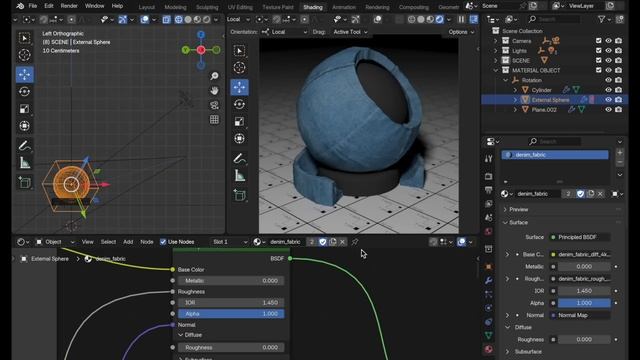
Task: Pick Add Cube tool in rendered viewport
Action: pyautogui.click(x=240, y=195)
